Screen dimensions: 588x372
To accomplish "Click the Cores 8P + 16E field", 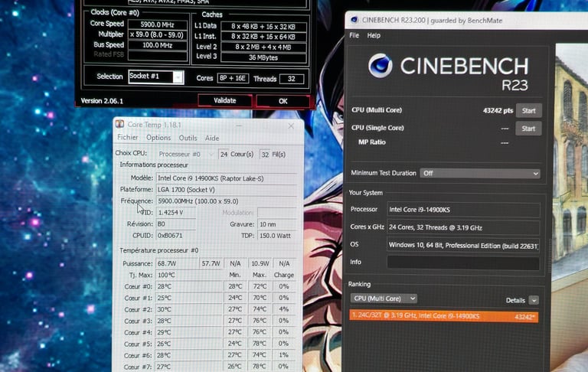I will point(233,78).
